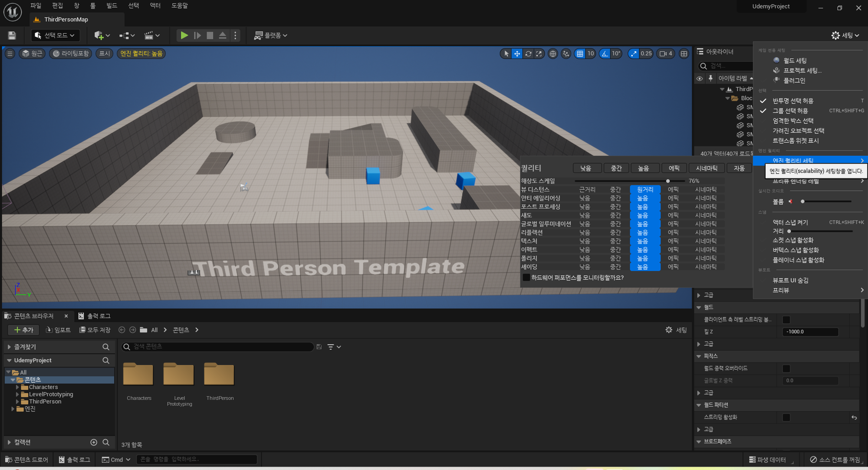This screenshot has width=868, height=470.
Task: Save the current level with the disk icon
Action: (12, 35)
